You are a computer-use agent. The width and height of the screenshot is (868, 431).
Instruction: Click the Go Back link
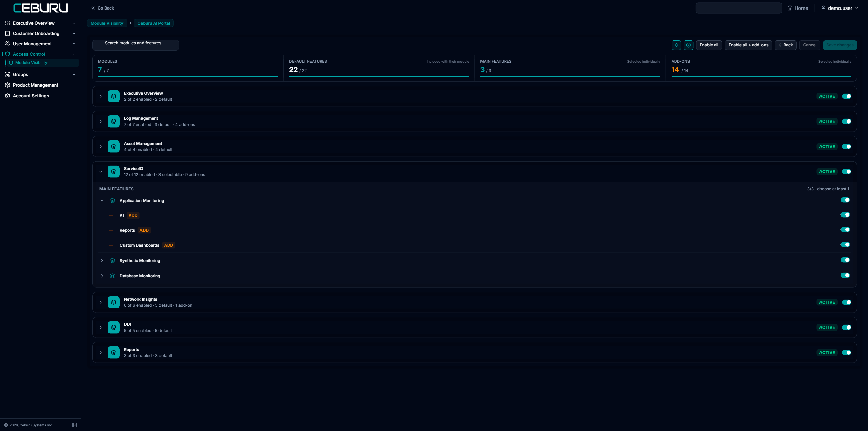pyautogui.click(x=102, y=8)
